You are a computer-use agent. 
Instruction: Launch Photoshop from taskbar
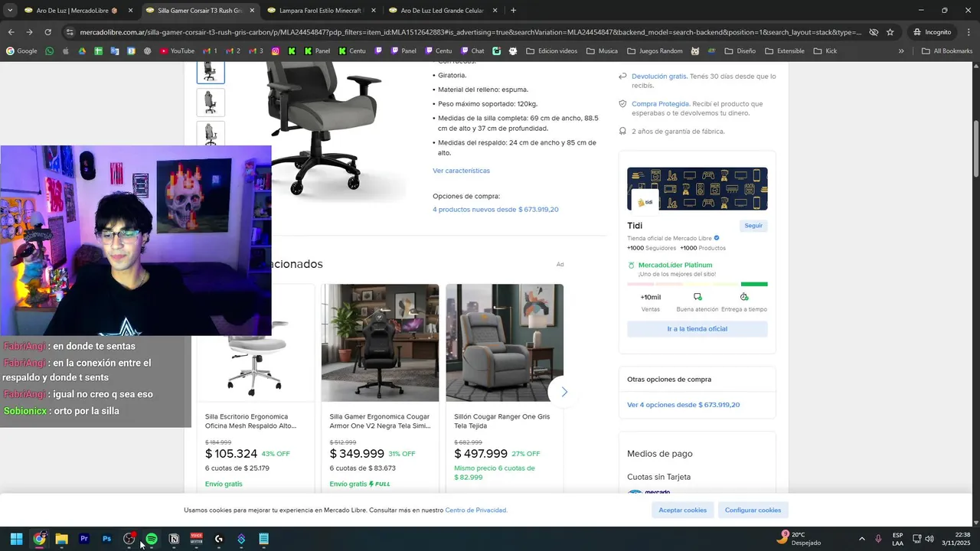click(106, 539)
